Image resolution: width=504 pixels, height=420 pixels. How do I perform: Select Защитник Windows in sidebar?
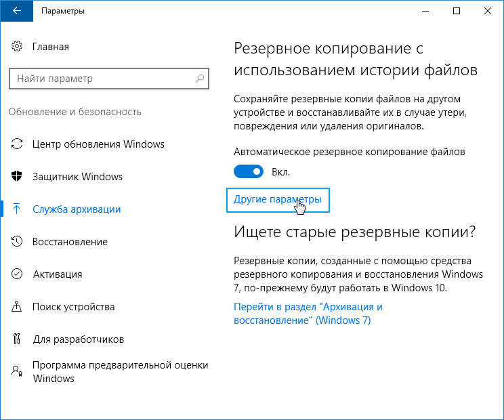click(77, 177)
